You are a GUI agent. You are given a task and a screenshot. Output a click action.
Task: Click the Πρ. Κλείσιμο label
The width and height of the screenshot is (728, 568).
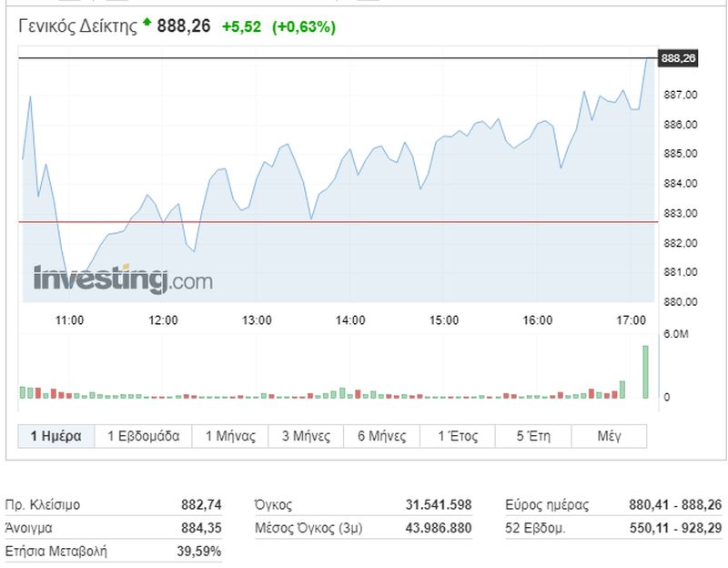pyautogui.click(x=42, y=505)
